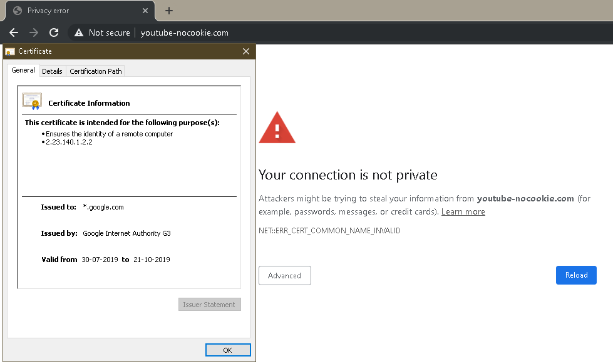Click the globe icon on Privacy error tab
This screenshot has width=613, height=364.
coord(18,11)
